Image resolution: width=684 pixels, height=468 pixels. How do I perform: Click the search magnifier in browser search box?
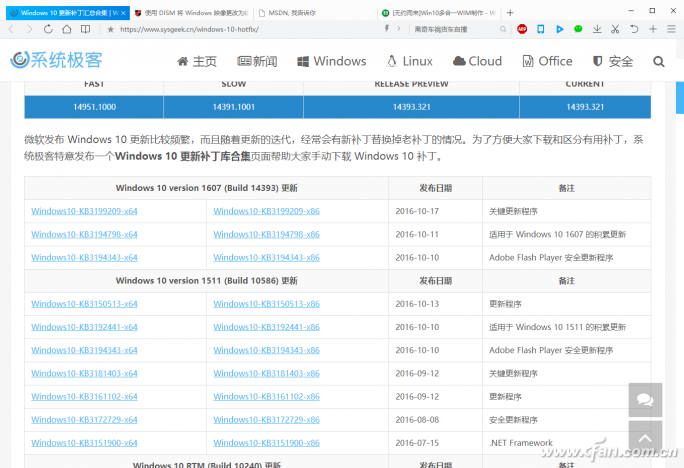[x=503, y=29]
